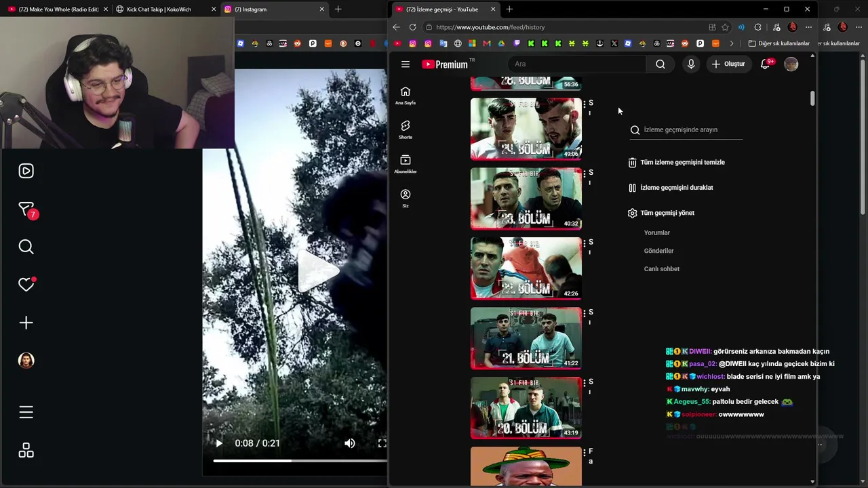
Task: Open the Gmail bookmark icon
Action: tap(487, 43)
